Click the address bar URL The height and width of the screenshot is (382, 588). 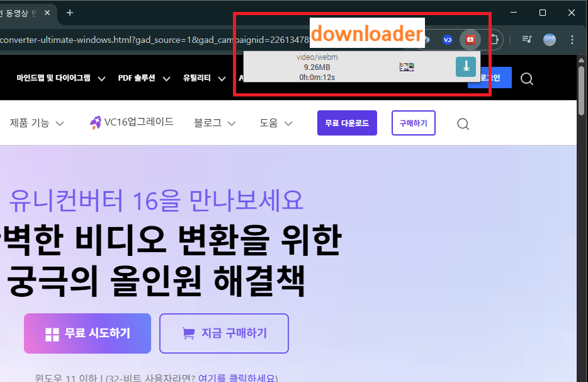coord(154,40)
